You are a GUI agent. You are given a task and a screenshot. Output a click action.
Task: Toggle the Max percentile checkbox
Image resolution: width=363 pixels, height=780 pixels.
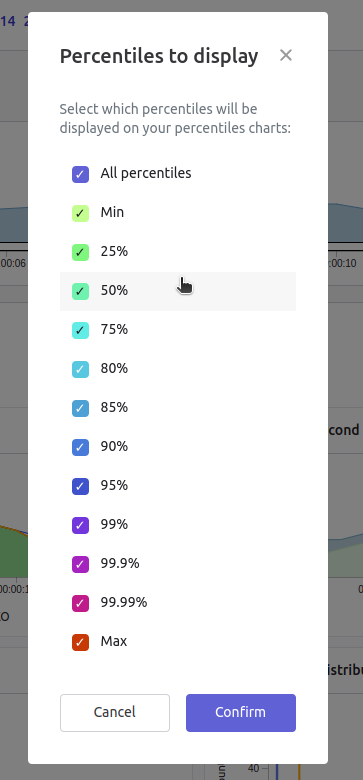coord(81,643)
